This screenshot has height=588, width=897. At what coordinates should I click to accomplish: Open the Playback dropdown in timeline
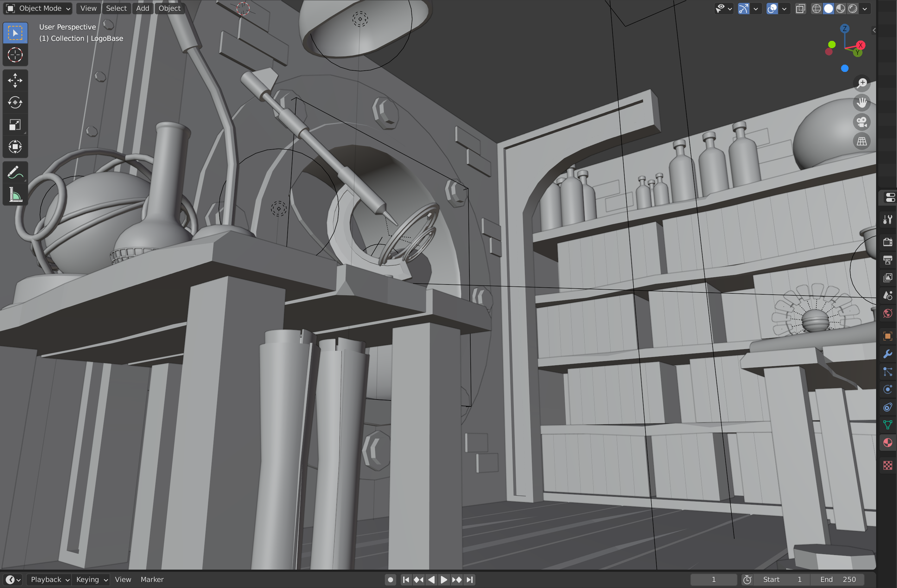tap(50, 580)
